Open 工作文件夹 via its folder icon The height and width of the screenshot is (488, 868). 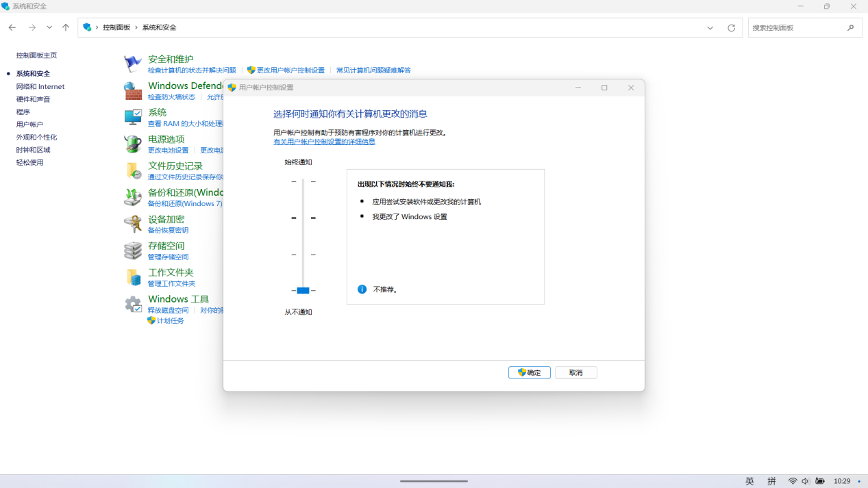pos(132,277)
